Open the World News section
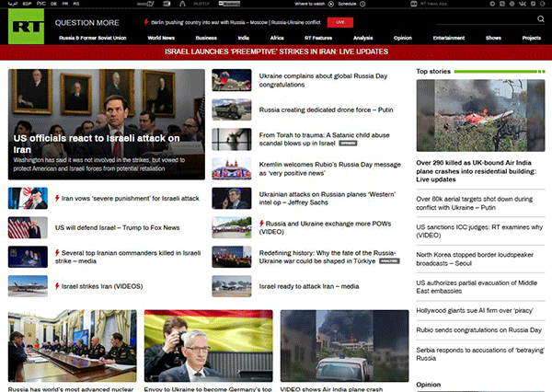The height and width of the screenshot is (392, 552). tap(161, 38)
